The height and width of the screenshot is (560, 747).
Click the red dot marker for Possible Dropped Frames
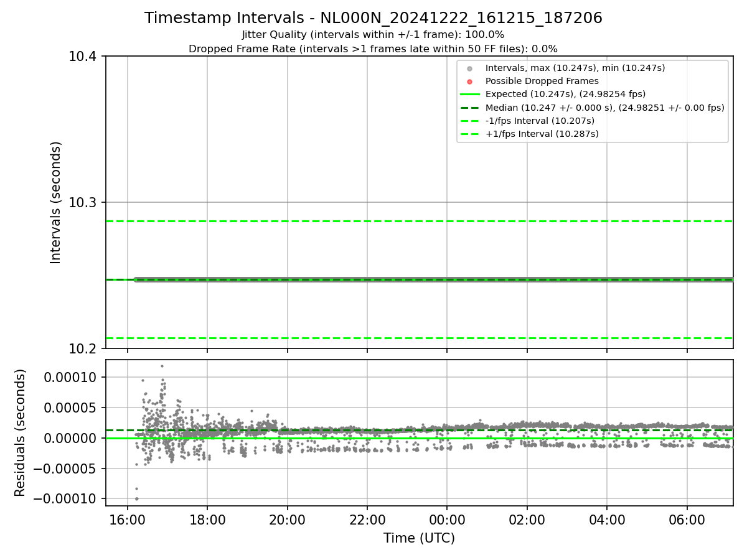tap(470, 82)
